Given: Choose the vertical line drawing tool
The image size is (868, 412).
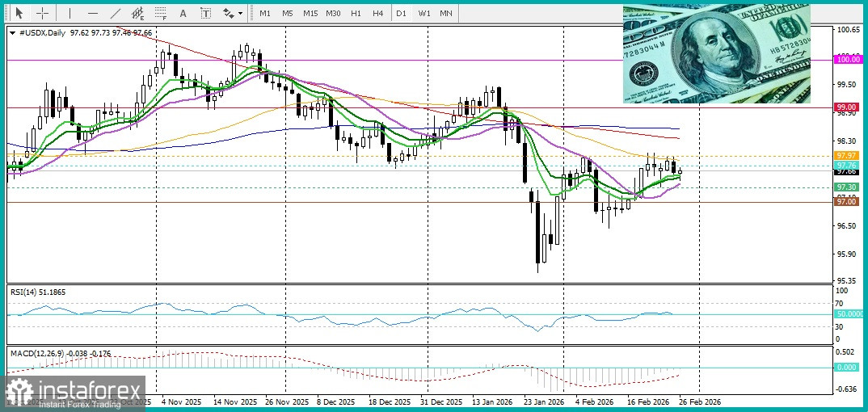Looking at the screenshot, I should coord(70,13).
